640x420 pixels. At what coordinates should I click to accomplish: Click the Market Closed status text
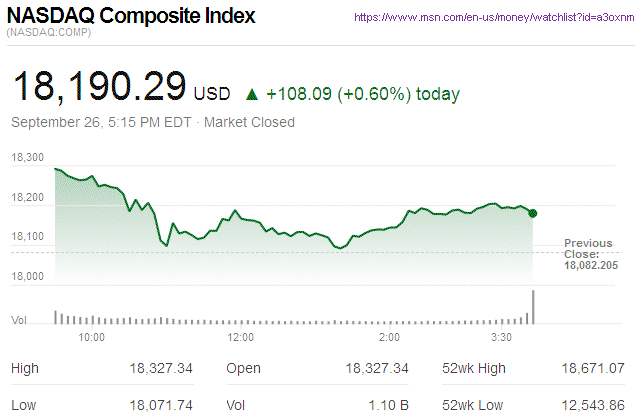pos(249,123)
